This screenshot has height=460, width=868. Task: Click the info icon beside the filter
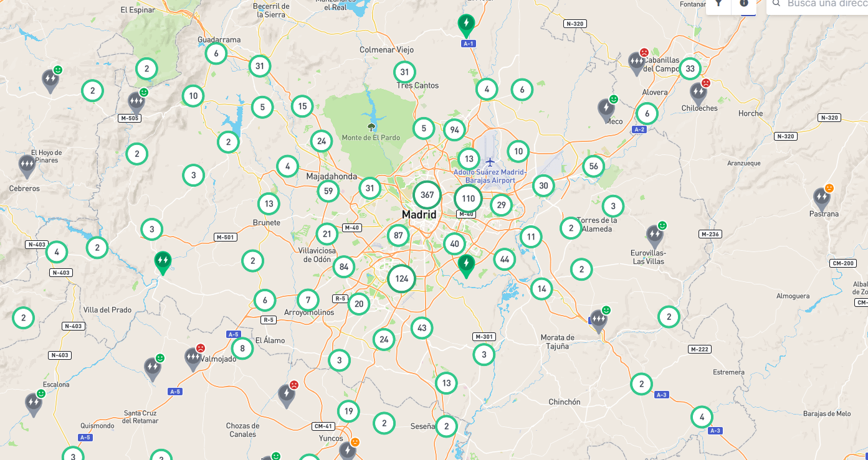click(744, 3)
